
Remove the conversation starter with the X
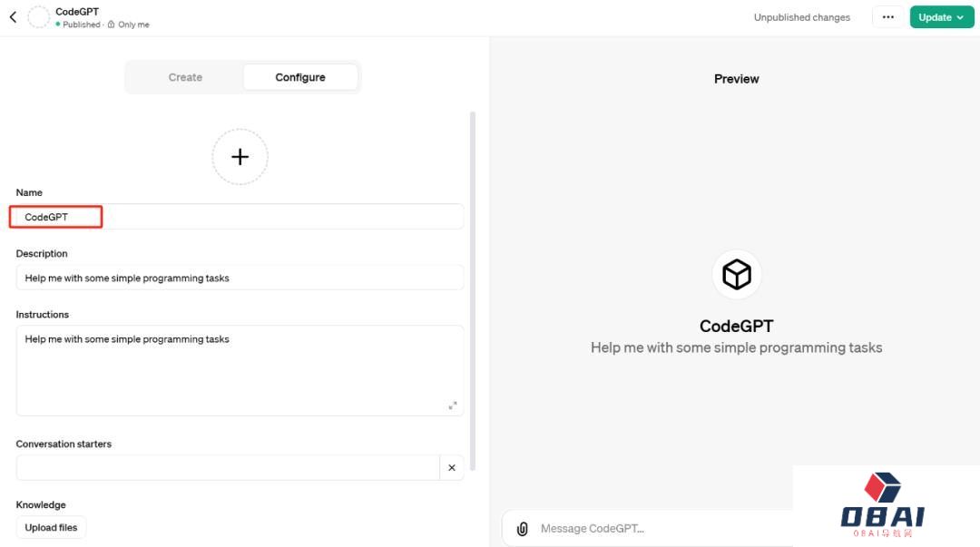coord(452,467)
